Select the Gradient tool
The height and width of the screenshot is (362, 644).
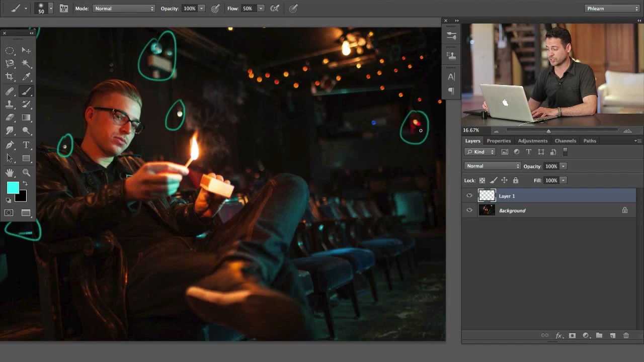pos(26,117)
